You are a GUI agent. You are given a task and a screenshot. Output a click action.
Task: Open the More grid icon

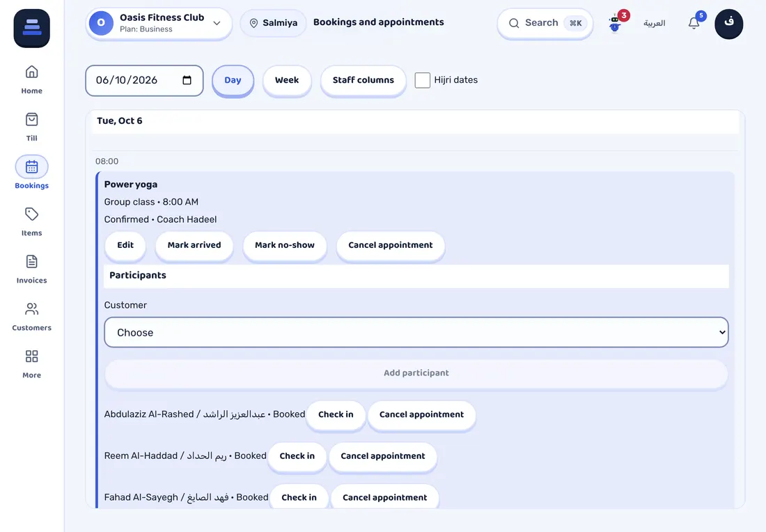click(32, 357)
